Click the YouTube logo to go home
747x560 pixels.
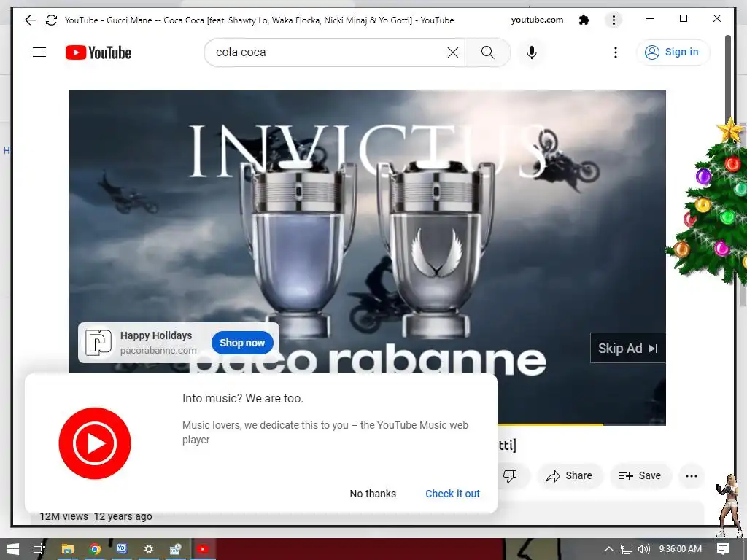pyautogui.click(x=98, y=52)
